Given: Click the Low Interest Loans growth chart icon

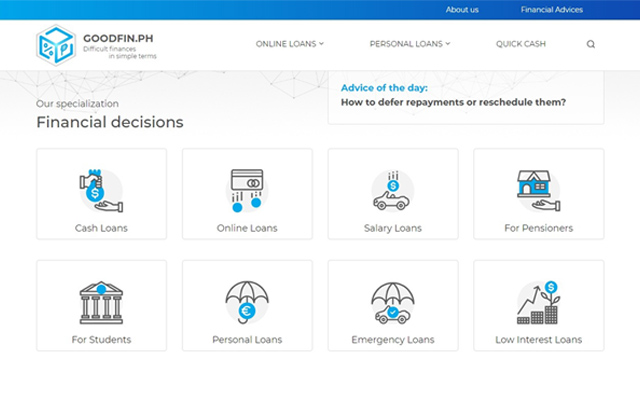Looking at the screenshot, I should [538, 302].
